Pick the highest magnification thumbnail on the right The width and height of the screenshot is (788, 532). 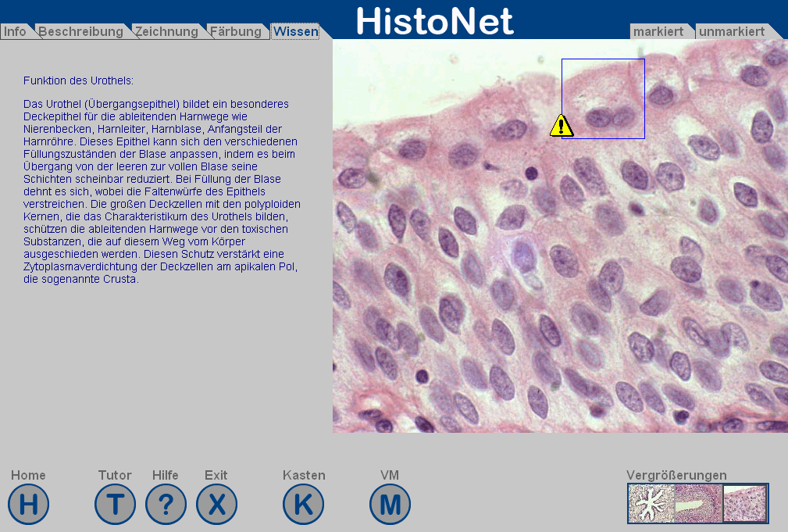click(744, 503)
